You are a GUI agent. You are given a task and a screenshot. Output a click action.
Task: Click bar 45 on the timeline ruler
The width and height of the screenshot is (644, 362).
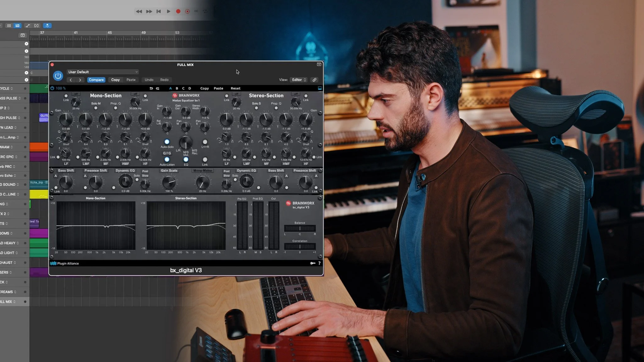110,33
